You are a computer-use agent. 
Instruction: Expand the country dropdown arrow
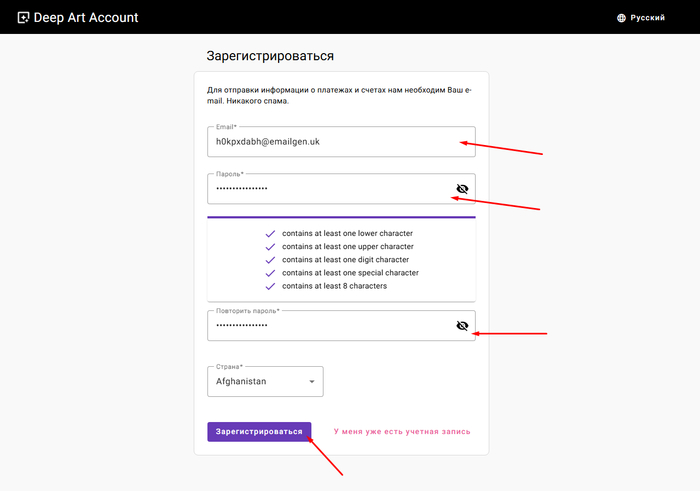(311, 381)
